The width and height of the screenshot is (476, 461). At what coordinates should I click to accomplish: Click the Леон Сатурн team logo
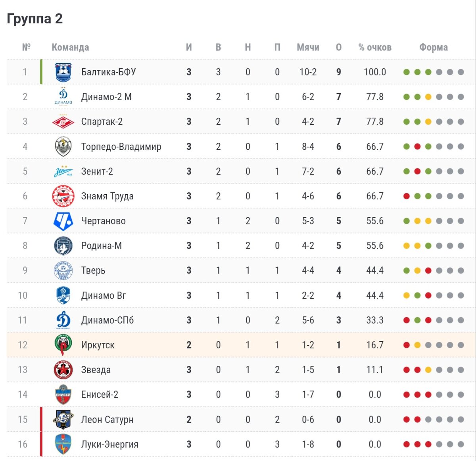(x=63, y=419)
